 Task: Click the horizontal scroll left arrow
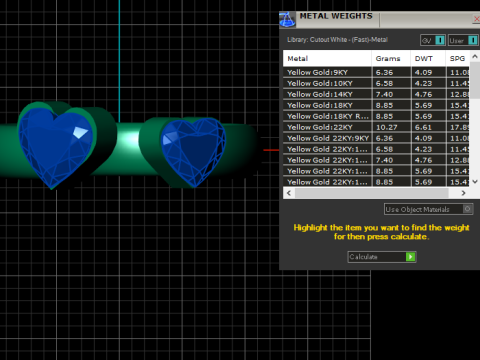click(x=289, y=193)
